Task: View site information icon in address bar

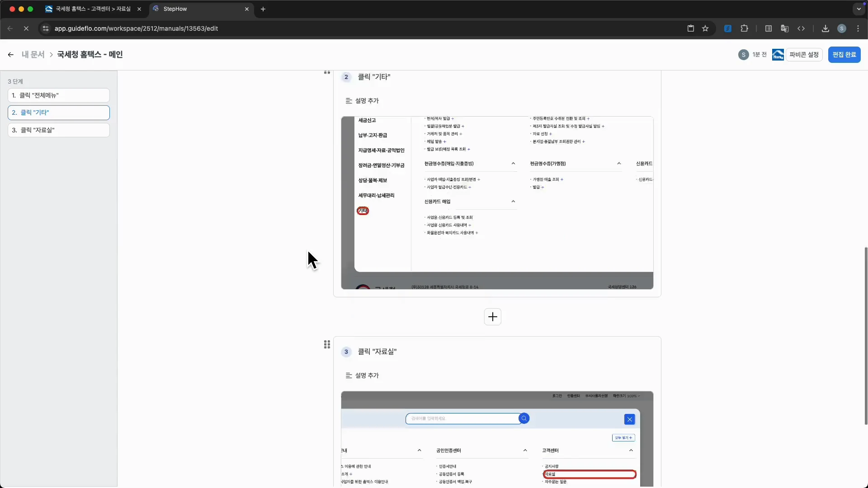Action: (x=45, y=28)
